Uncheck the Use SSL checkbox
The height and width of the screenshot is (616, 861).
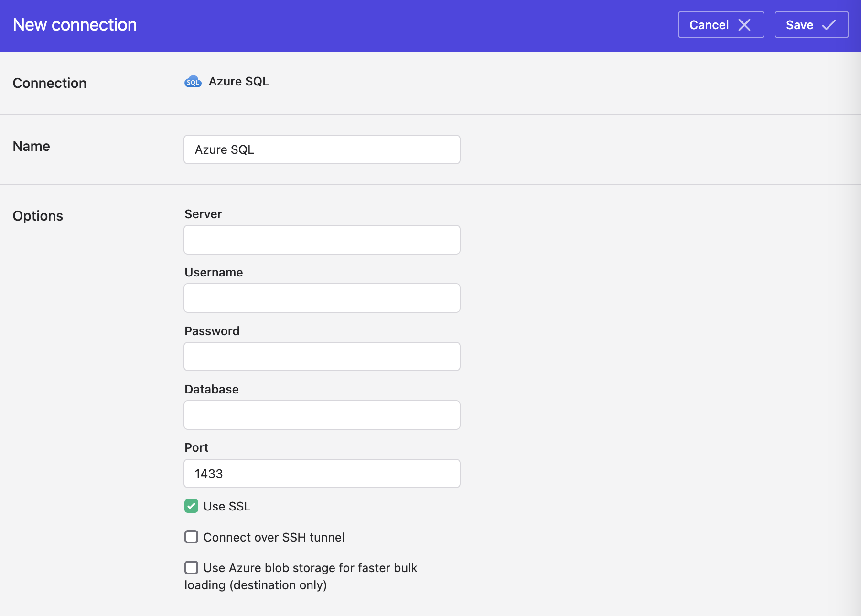pyautogui.click(x=192, y=506)
